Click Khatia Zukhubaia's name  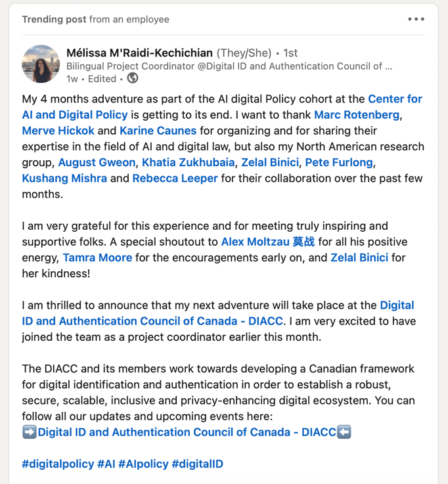(x=189, y=162)
